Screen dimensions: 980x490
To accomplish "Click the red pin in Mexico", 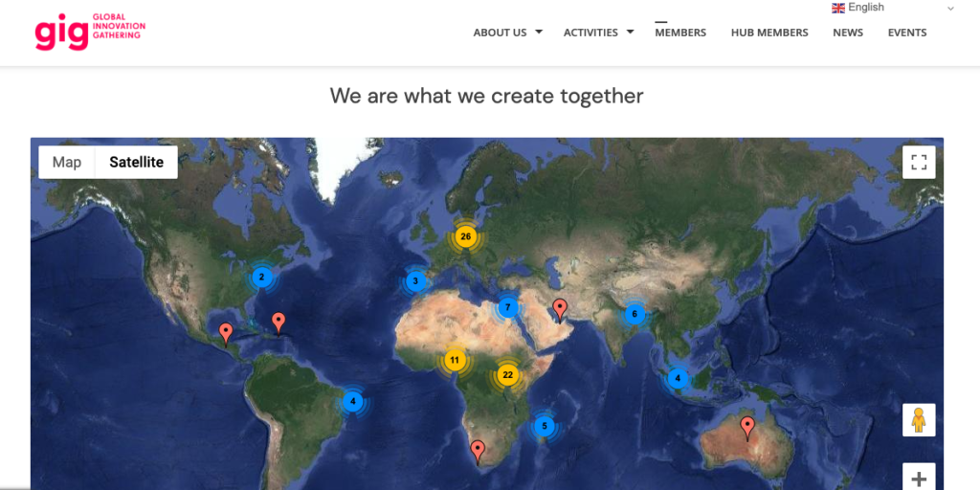I will click(x=226, y=334).
